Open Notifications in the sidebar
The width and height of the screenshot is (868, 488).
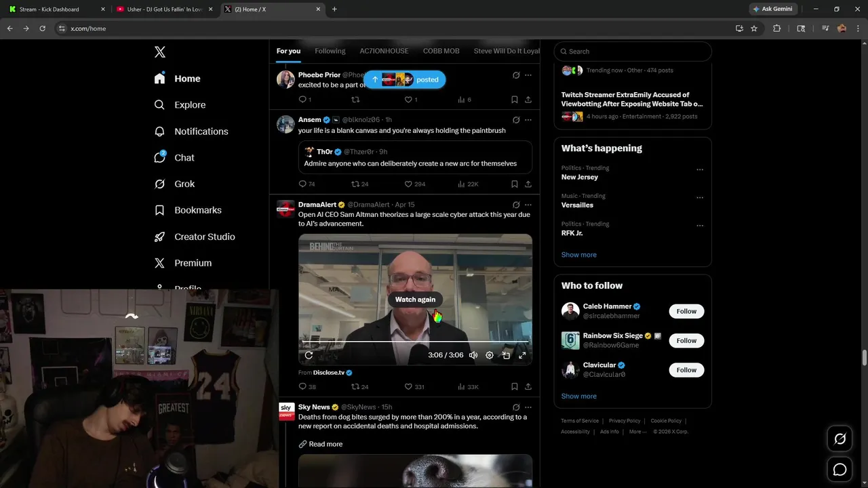tap(191, 131)
